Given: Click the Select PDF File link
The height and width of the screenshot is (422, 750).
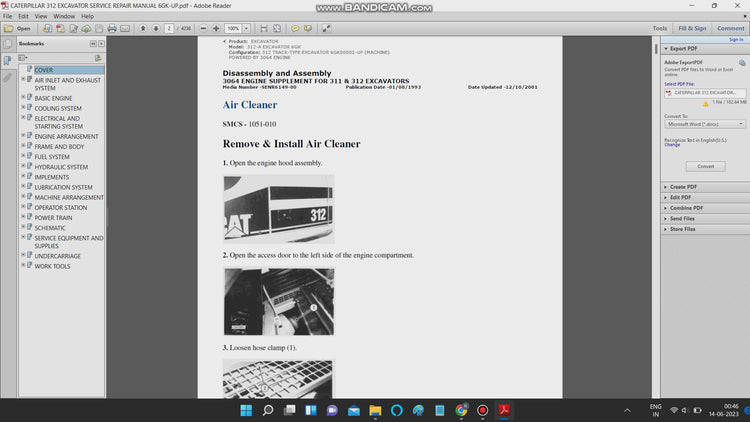Looking at the screenshot, I should coord(679,84).
